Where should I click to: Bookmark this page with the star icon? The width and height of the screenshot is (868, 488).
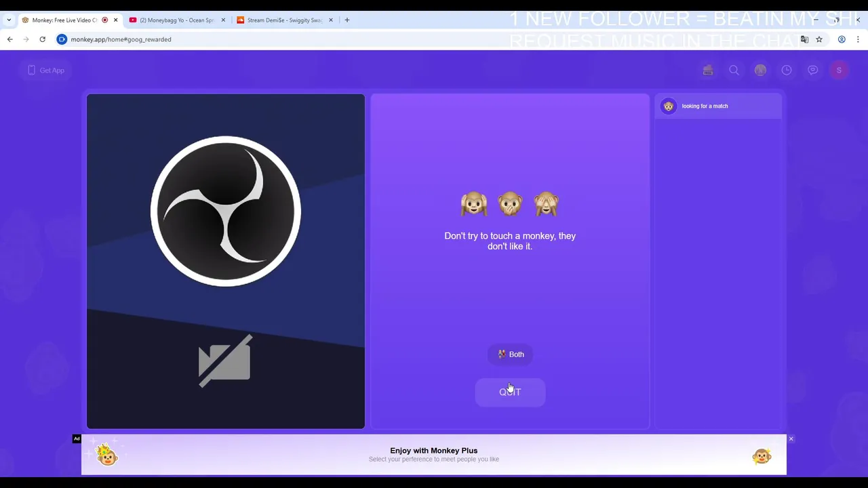click(x=819, y=39)
